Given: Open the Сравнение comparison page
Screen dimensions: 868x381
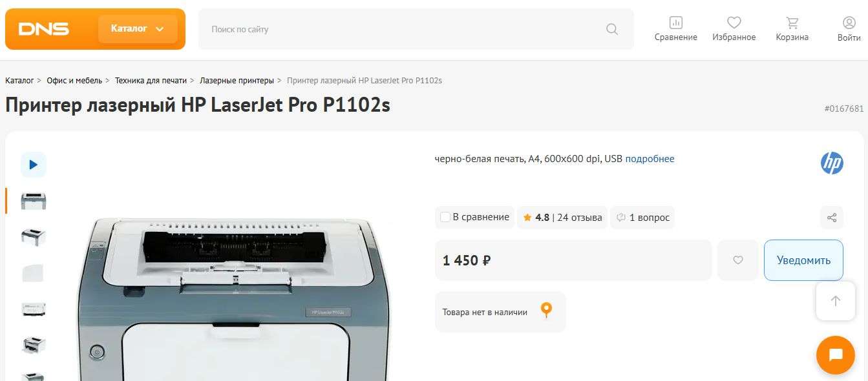Looking at the screenshot, I should (676, 29).
